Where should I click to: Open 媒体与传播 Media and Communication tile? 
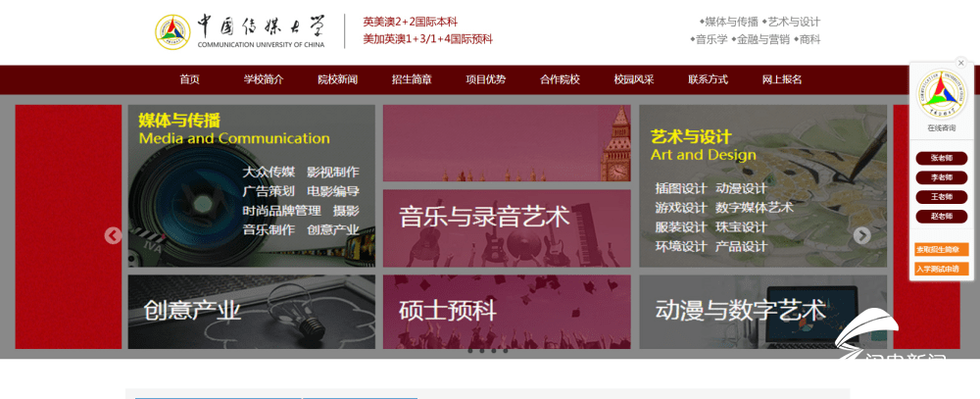tap(251, 185)
